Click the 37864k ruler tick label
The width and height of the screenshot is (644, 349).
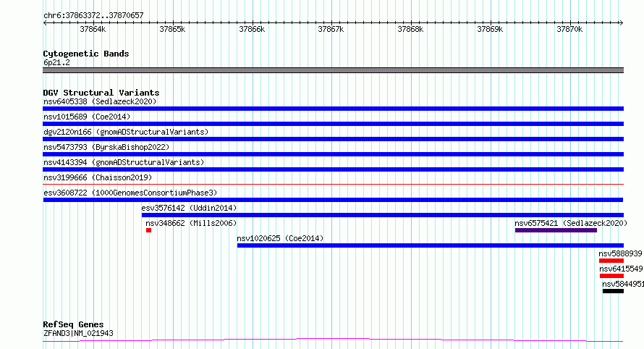[x=93, y=29]
